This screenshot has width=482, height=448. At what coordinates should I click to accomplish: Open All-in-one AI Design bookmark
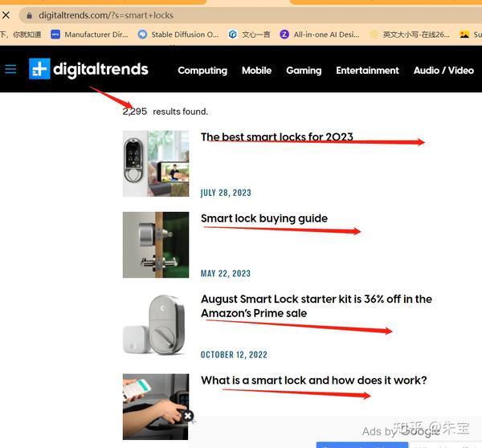(320, 35)
